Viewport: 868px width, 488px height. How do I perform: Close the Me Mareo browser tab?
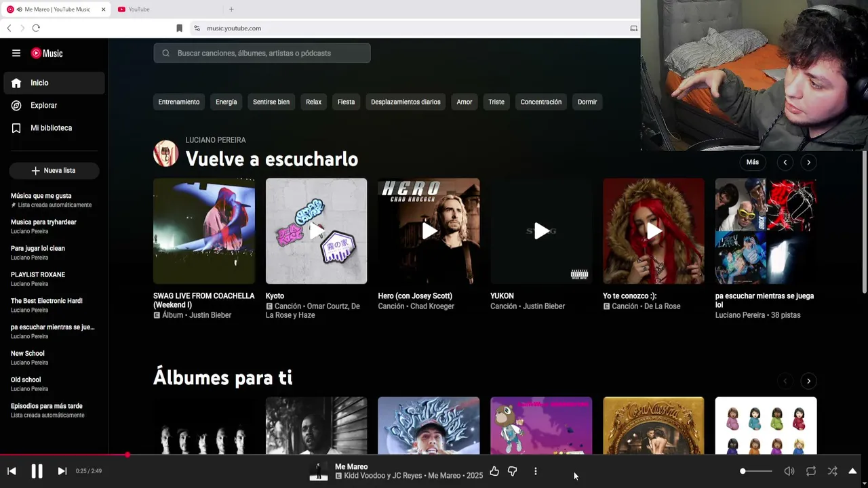click(103, 9)
